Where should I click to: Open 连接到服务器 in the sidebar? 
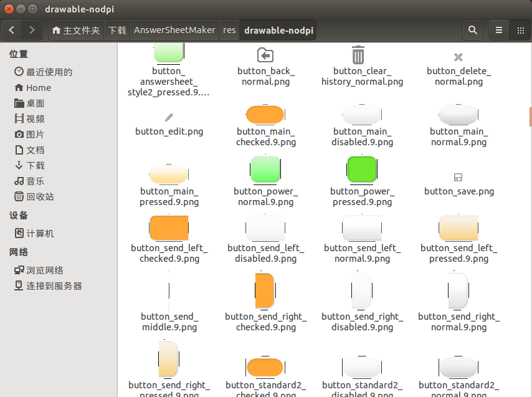pyautogui.click(x=48, y=286)
